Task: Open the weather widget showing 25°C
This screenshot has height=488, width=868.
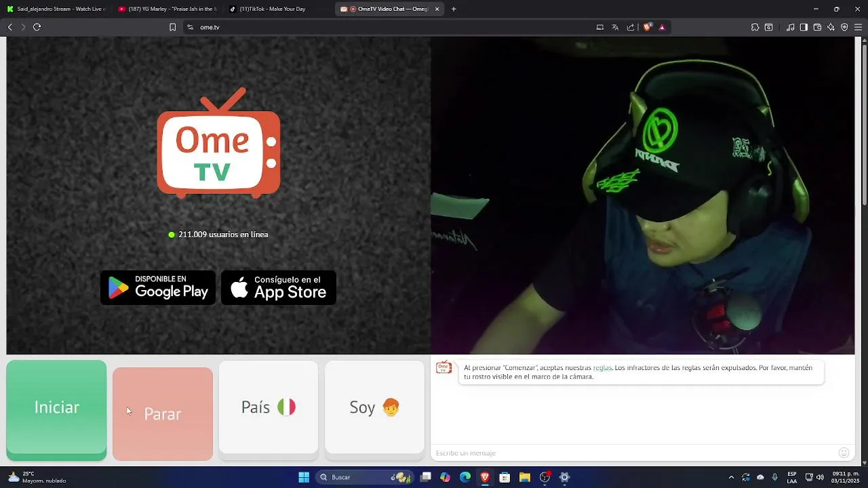Action: tap(37, 477)
